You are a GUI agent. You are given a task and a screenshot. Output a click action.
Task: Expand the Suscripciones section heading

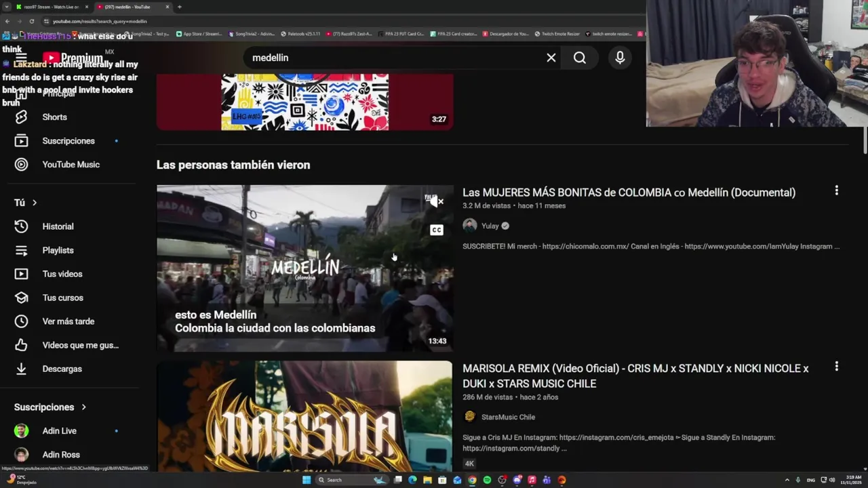click(x=50, y=407)
